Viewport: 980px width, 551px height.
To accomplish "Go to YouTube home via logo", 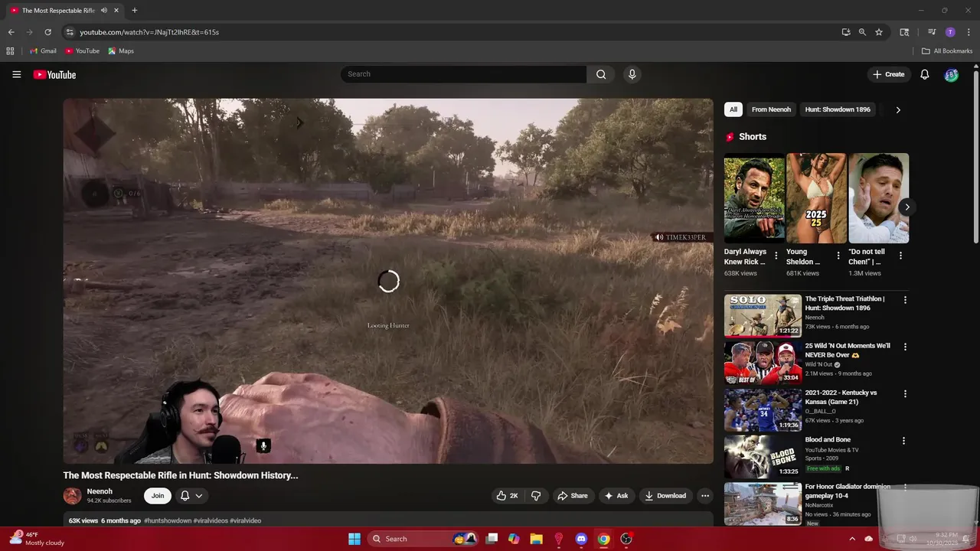I will click(54, 74).
